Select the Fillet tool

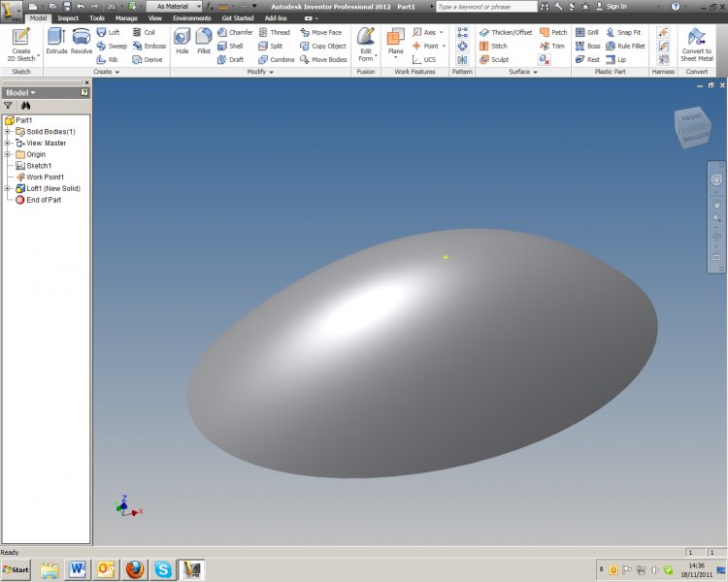point(204,42)
